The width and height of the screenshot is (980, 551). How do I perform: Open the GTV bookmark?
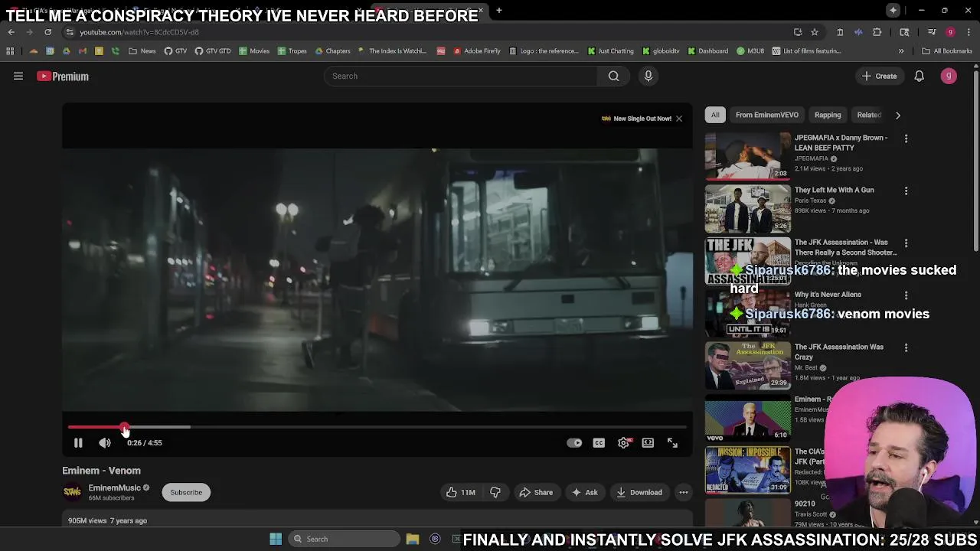pos(175,51)
